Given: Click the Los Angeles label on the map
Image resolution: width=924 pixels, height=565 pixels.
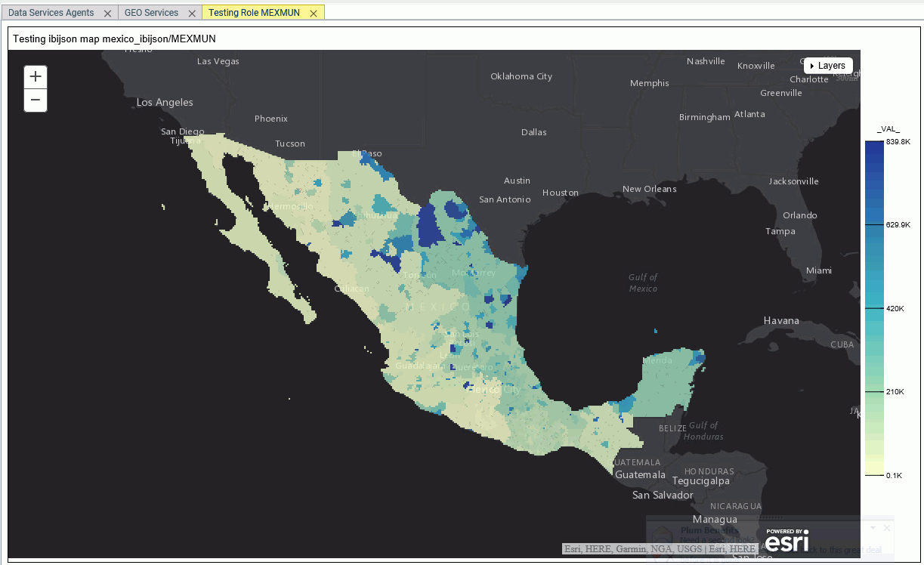Looking at the screenshot, I should [165, 102].
